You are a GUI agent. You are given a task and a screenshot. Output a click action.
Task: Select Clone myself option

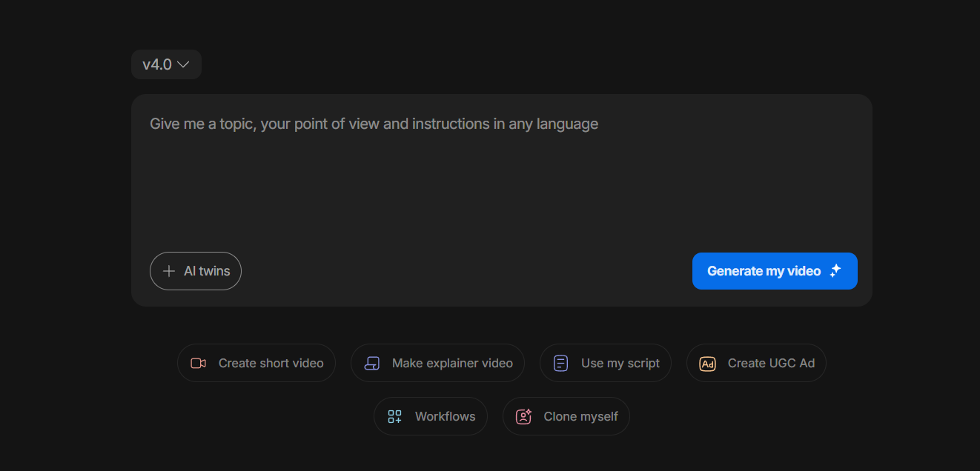566,416
